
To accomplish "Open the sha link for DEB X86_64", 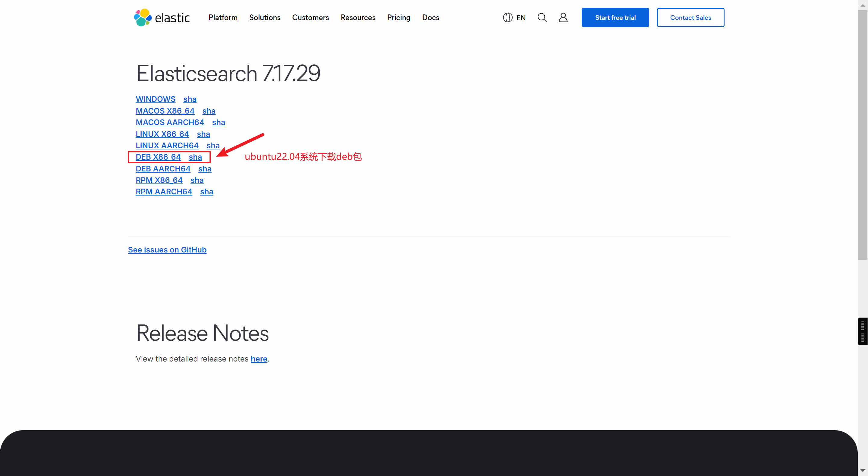I will (x=195, y=157).
